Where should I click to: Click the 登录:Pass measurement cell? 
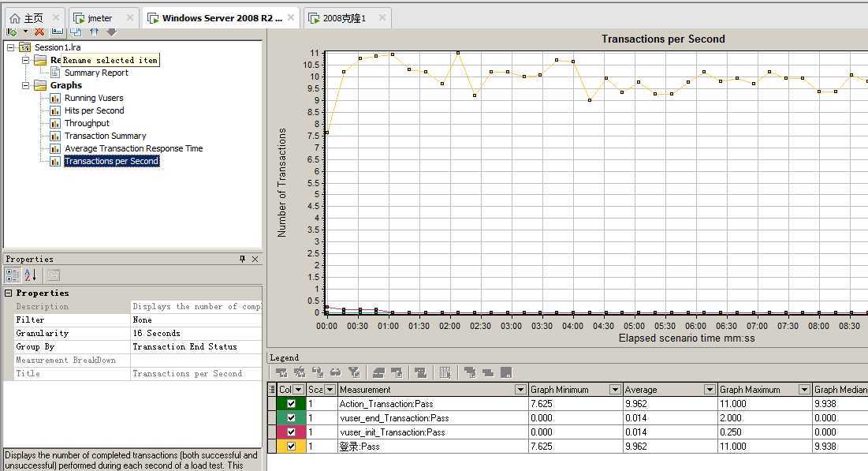point(432,446)
